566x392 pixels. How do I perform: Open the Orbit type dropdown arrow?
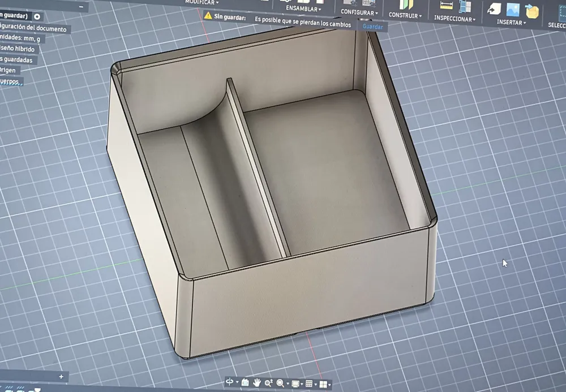click(x=237, y=382)
